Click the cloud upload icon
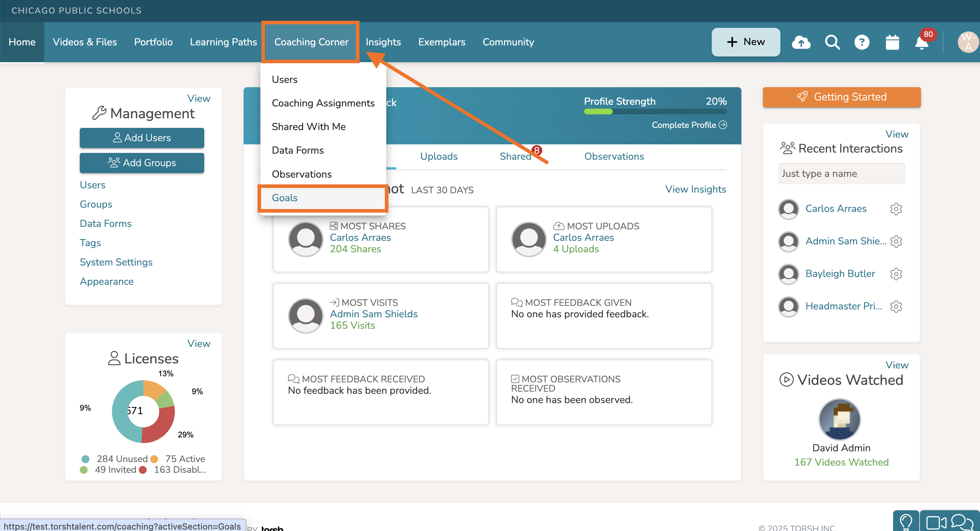 [x=801, y=42]
